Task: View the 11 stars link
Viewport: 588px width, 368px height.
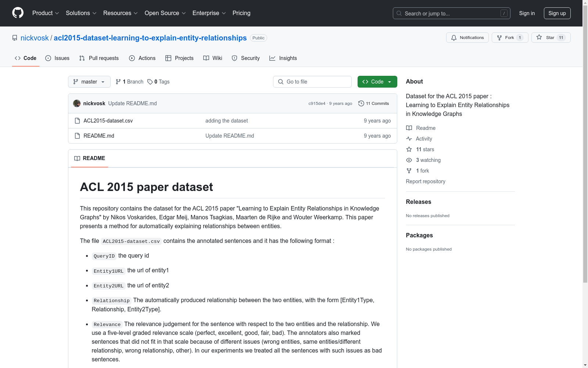Action: tap(420, 149)
